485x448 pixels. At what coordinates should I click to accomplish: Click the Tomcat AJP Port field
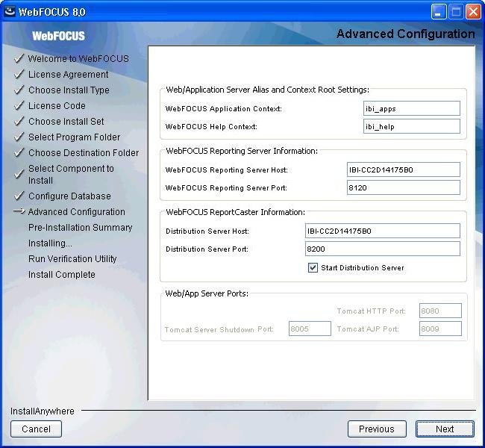[x=440, y=329]
